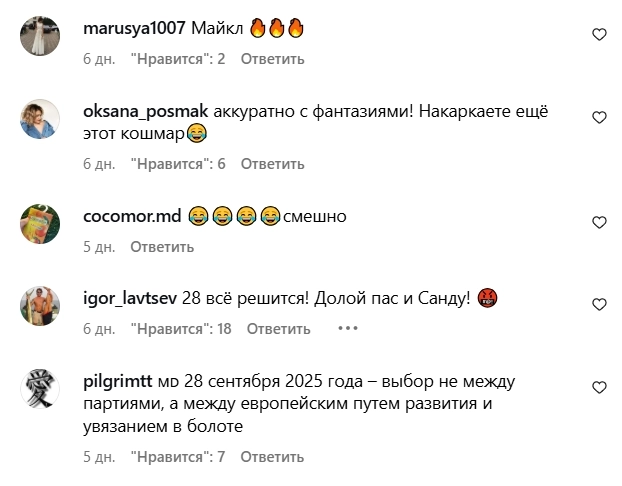The height and width of the screenshot is (486, 622).
Task: Open username link marusya1007
Action: (x=134, y=29)
